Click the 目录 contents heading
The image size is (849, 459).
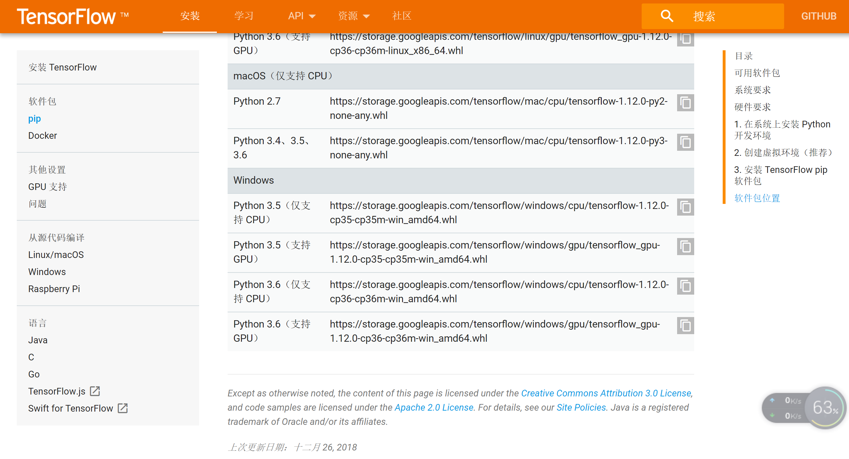pos(743,56)
